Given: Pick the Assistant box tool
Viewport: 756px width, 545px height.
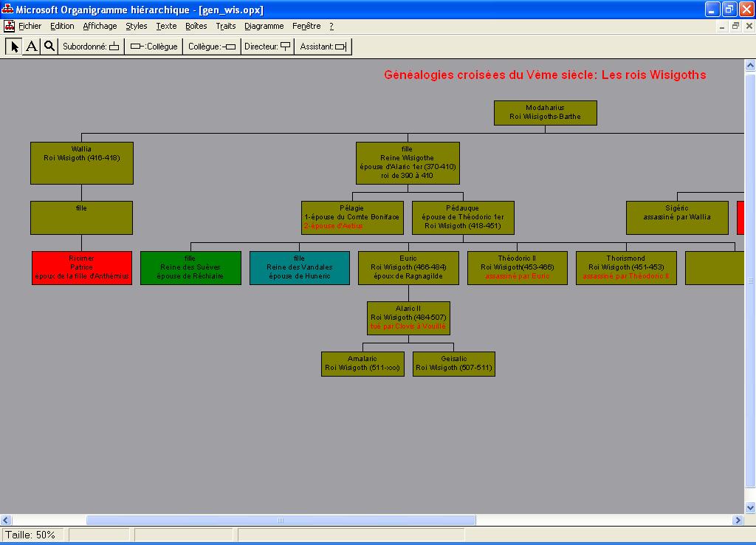Looking at the screenshot, I should [x=323, y=47].
